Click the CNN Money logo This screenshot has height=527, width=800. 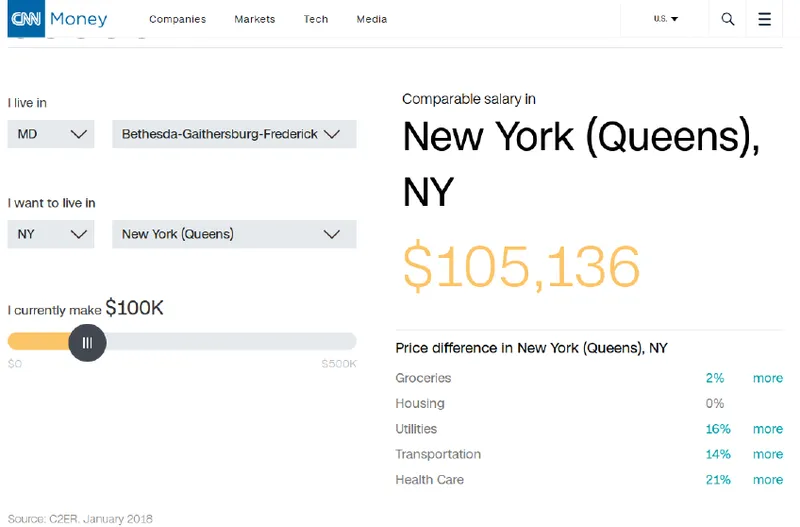(x=58, y=19)
